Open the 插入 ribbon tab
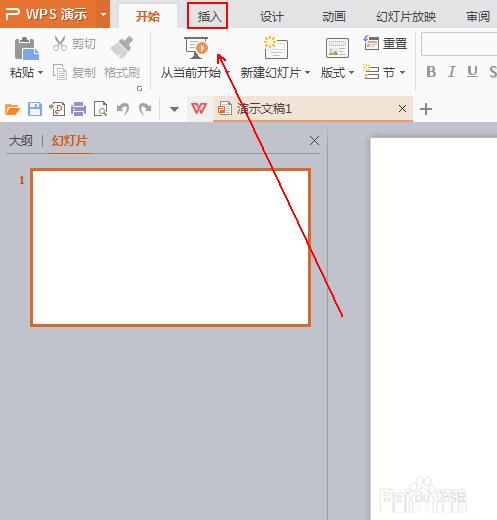497x520 pixels. pos(209,16)
